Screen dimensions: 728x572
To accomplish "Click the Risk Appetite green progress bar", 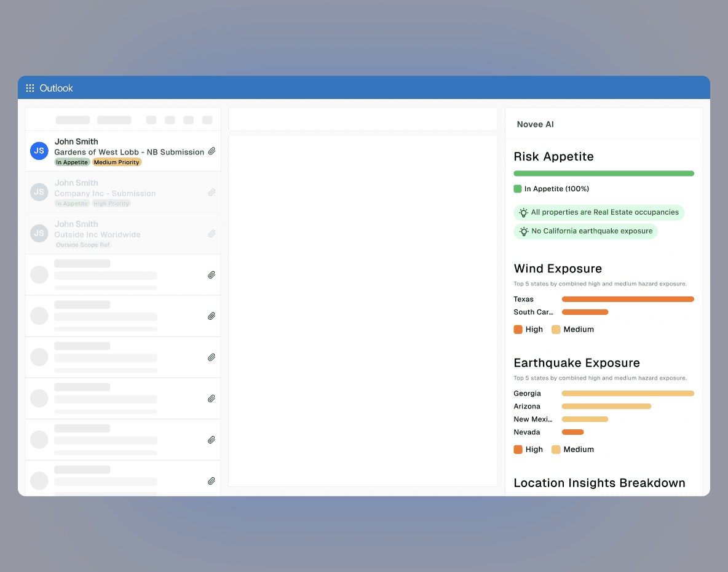I will [604, 173].
